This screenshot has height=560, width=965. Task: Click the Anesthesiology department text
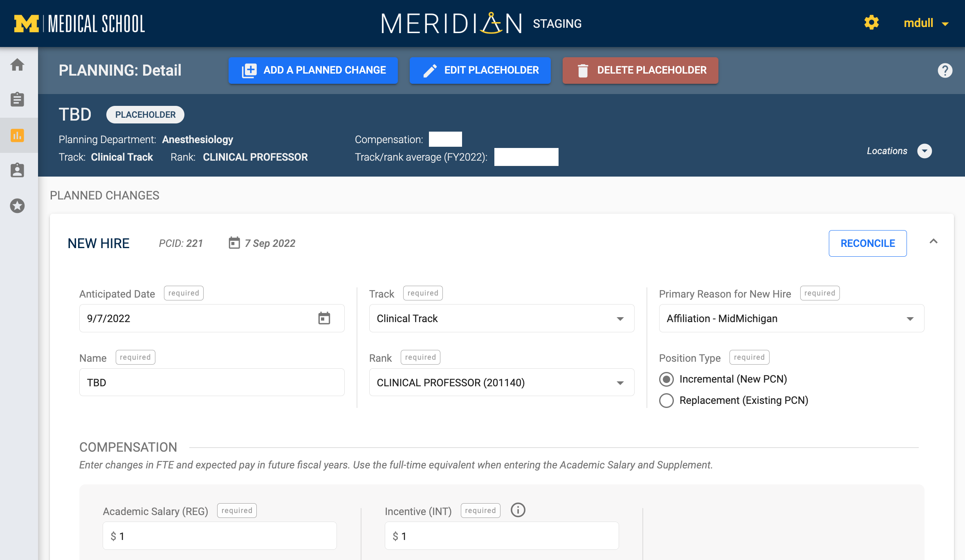tap(197, 139)
